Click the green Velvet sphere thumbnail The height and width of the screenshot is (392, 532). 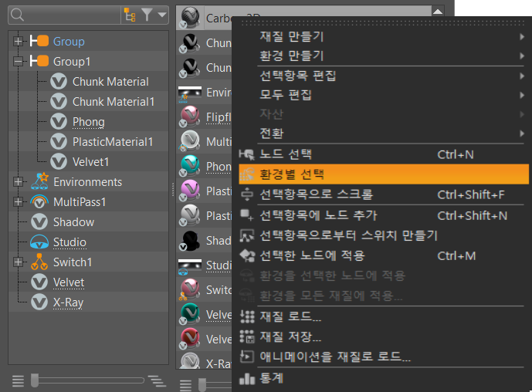(190, 314)
